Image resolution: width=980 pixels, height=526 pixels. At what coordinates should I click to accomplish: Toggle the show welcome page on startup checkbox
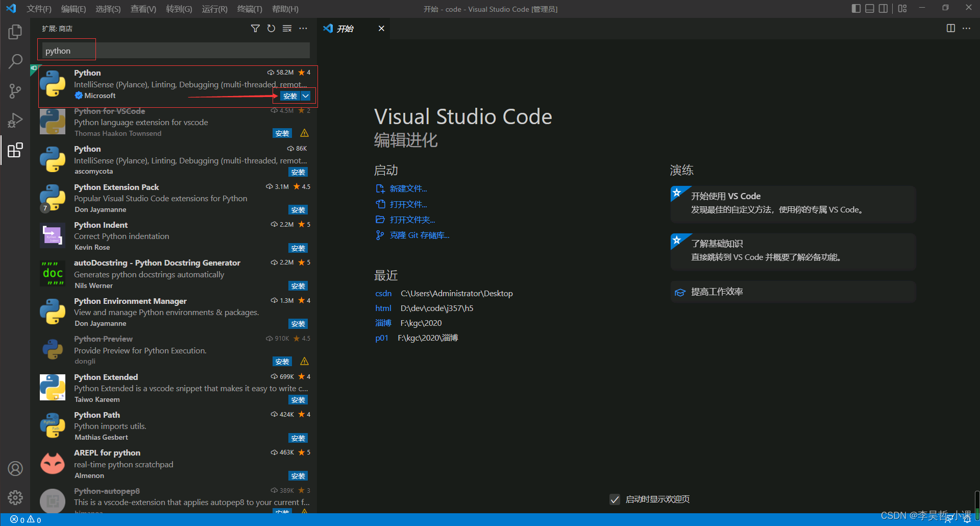tap(615, 499)
